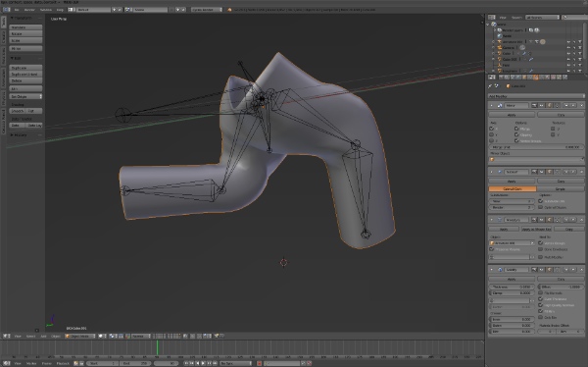Click the Mirror modifier type icon
Screen dimensions: 588x367
pyautogui.click(x=500, y=106)
